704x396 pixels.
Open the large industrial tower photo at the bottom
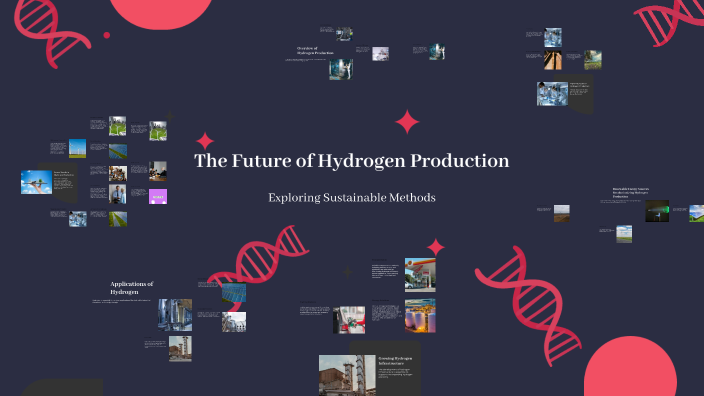[x=347, y=375]
